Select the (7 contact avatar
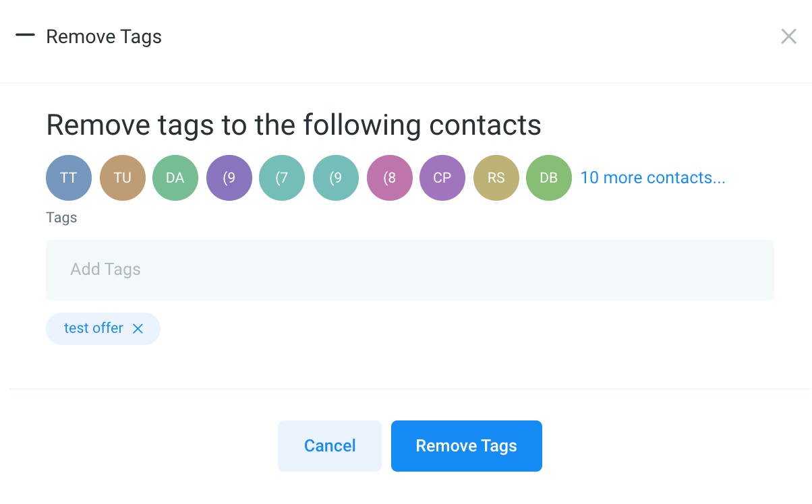The width and height of the screenshot is (812, 504). tap(282, 178)
